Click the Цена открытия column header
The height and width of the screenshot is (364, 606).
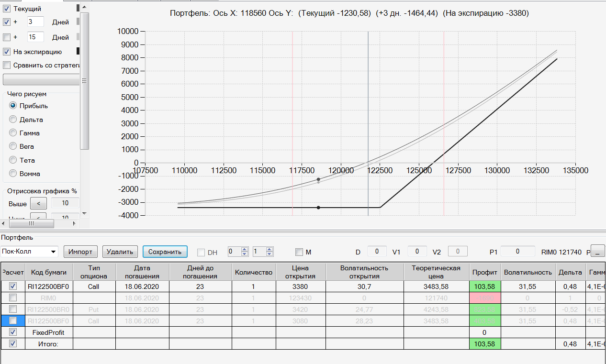pos(301,272)
